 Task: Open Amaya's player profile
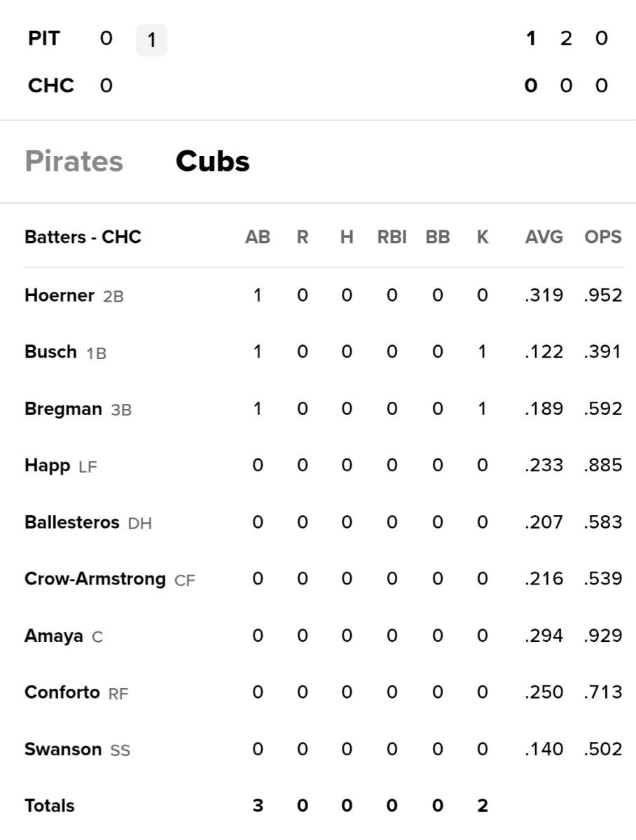pyautogui.click(x=53, y=636)
